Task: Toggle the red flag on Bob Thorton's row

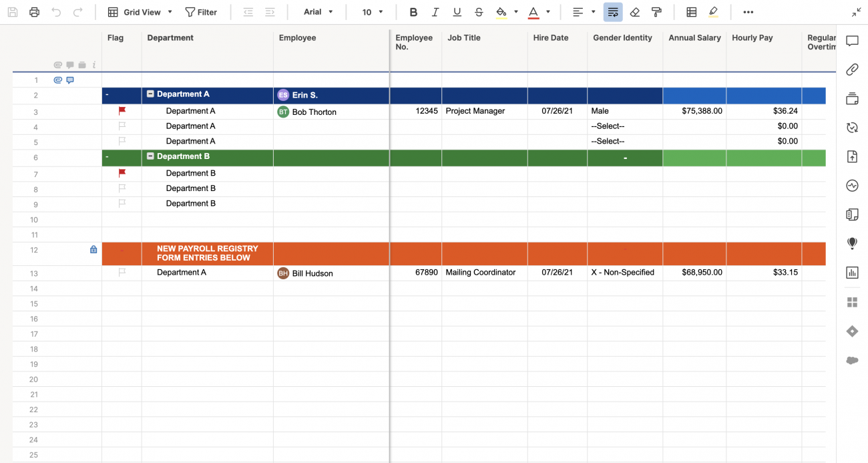Action: (122, 112)
